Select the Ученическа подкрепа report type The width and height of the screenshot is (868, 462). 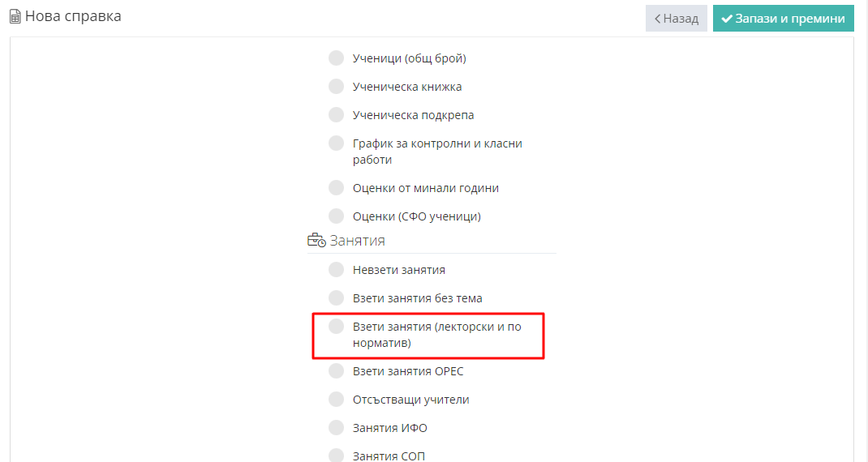[x=336, y=115]
